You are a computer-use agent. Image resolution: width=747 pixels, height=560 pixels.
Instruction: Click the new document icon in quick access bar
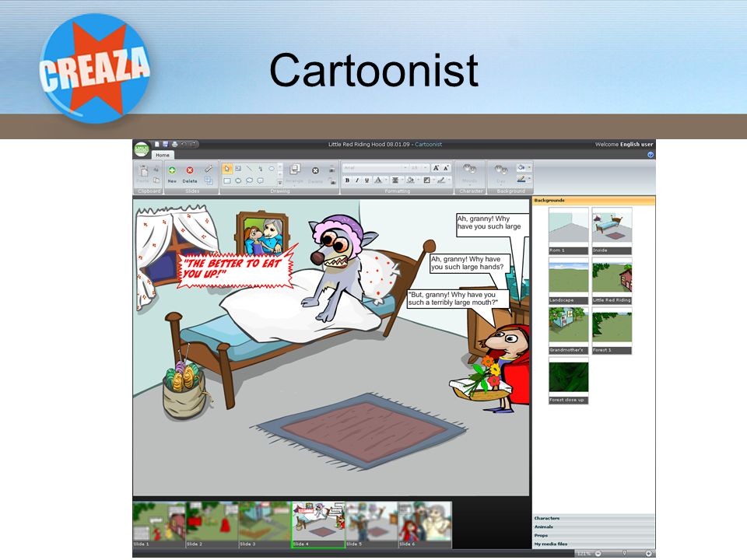click(156, 144)
